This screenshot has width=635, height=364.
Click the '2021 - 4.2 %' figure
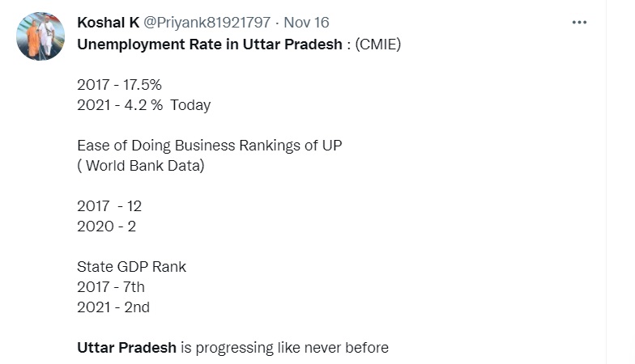point(120,104)
